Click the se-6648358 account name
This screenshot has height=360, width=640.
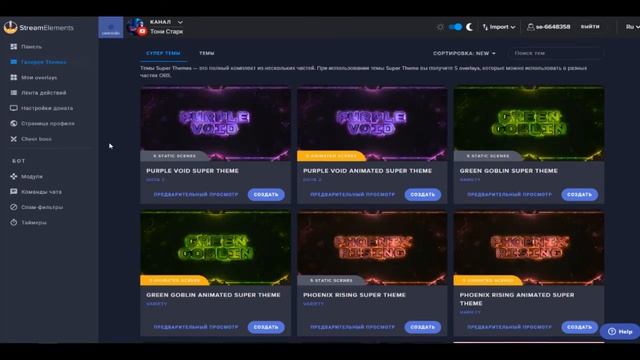[x=553, y=27]
